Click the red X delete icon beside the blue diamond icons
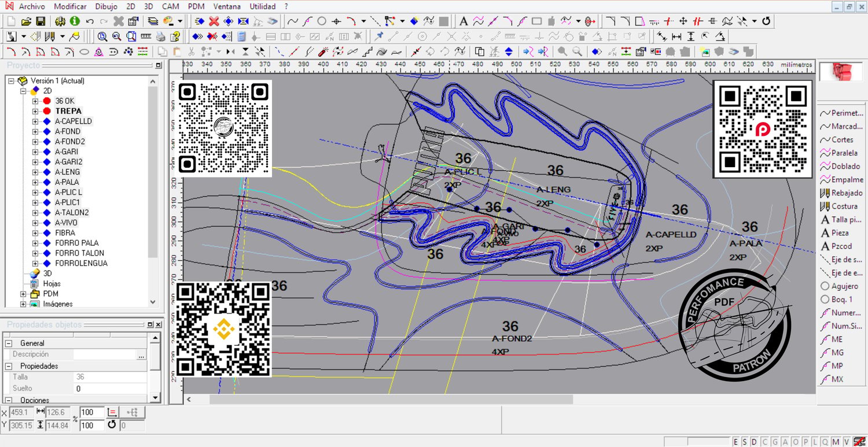 pyautogui.click(x=214, y=21)
